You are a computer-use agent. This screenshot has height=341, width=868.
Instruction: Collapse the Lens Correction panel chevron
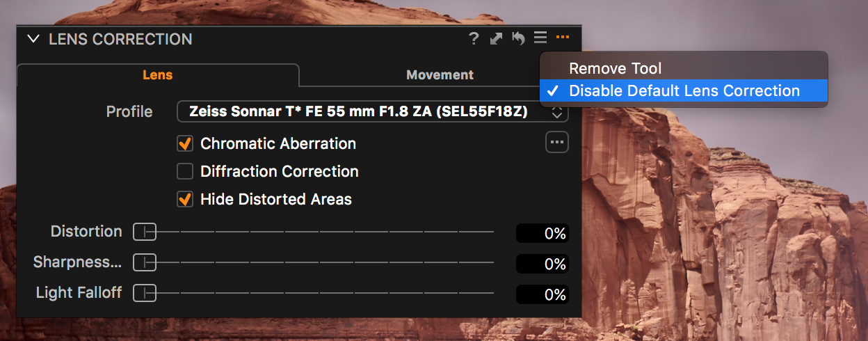[33, 39]
